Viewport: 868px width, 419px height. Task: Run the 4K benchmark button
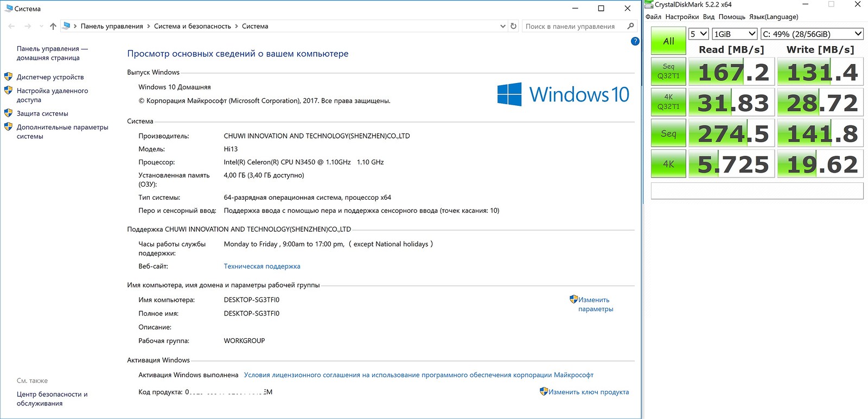(x=668, y=164)
